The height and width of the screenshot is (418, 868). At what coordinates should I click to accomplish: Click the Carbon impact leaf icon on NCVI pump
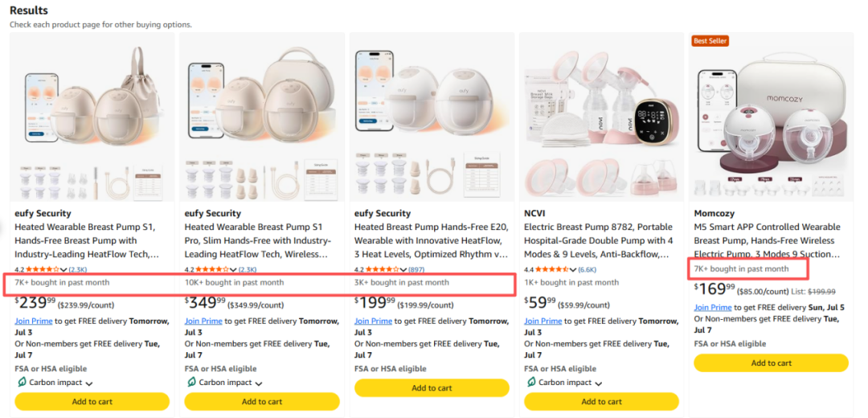point(531,382)
